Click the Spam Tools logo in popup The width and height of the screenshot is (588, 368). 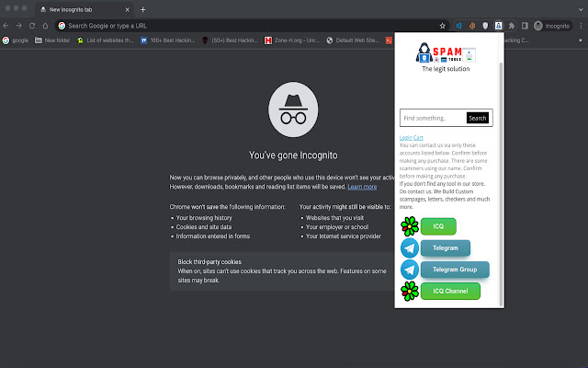[446, 52]
